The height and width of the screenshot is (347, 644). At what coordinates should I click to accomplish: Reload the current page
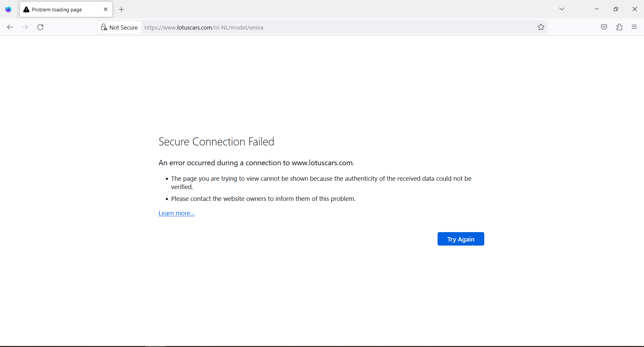40,27
